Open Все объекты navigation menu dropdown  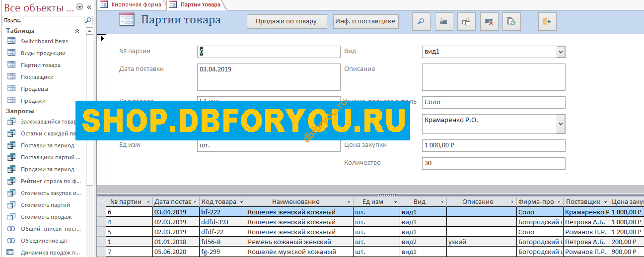point(79,7)
